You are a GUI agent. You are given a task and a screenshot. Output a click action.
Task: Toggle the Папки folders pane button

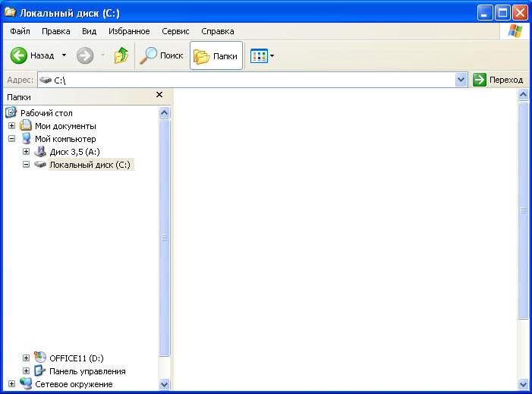[x=216, y=55]
